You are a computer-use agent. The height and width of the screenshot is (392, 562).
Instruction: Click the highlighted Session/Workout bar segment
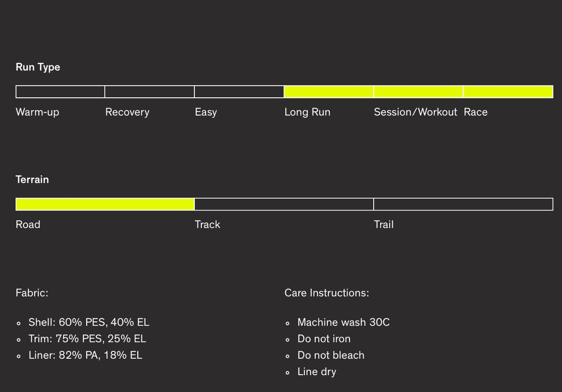[x=419, y=92]
